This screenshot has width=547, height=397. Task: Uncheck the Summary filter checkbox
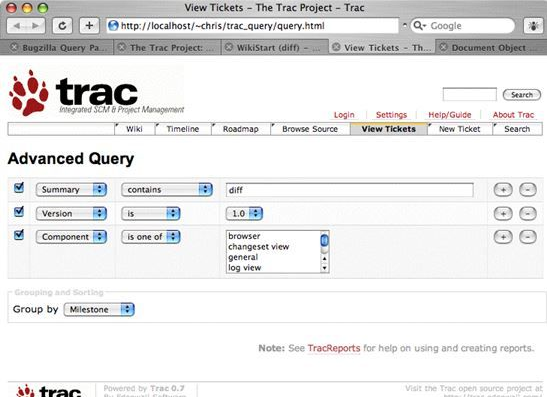(19, 188)
